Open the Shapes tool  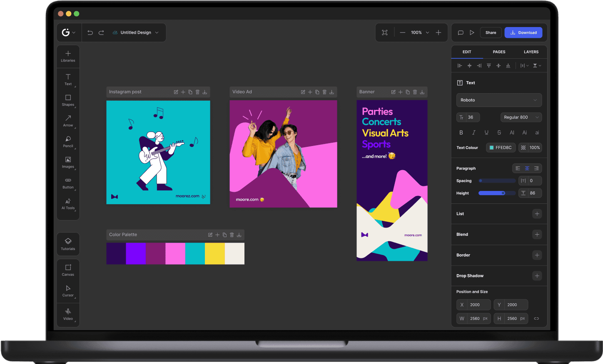(68, 100)
